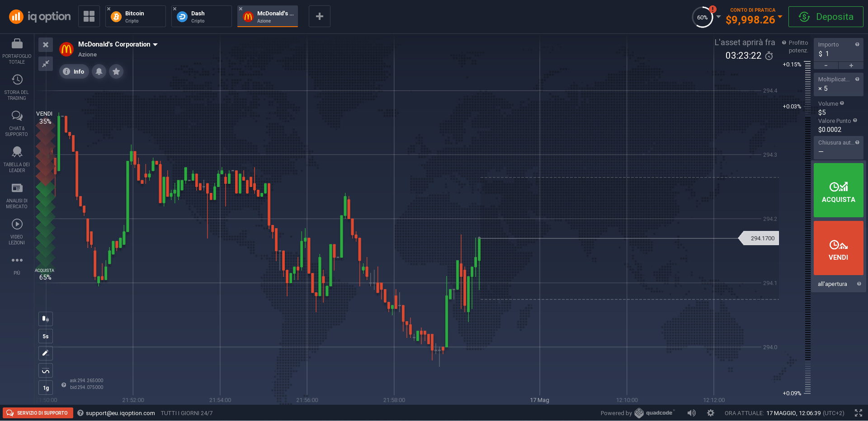Add McDonald's to favorites star
868x421 pixels.
click(116, 71)
